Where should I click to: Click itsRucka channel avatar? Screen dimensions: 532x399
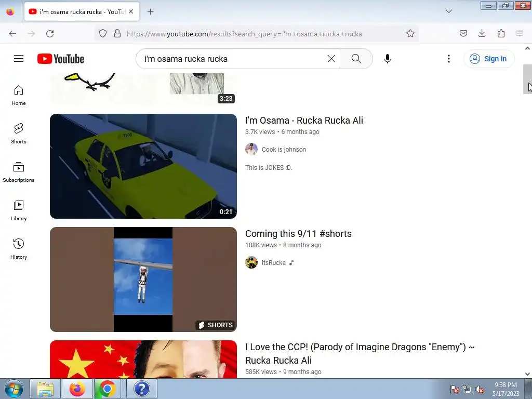[x=251, y=262]
